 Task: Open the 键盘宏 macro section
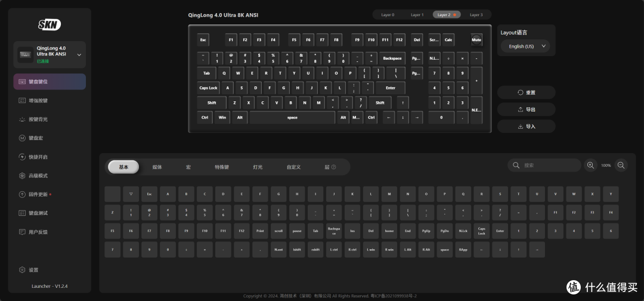click(49, 138)
